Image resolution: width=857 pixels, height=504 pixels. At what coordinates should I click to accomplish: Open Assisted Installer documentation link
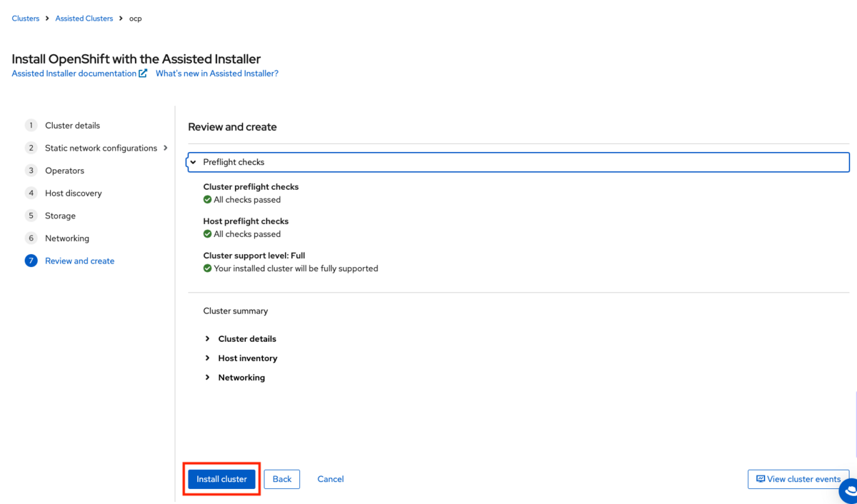pos(74,74)
